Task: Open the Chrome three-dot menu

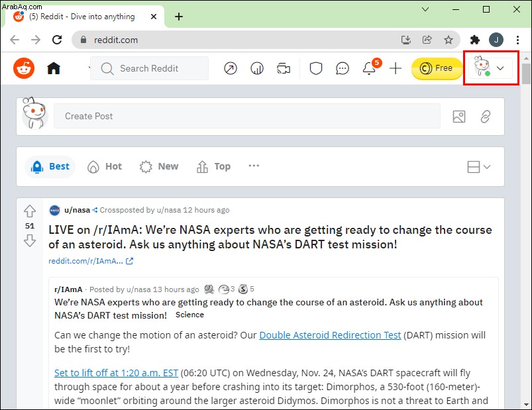Action: pyautogui.click(x=517, y=40)
